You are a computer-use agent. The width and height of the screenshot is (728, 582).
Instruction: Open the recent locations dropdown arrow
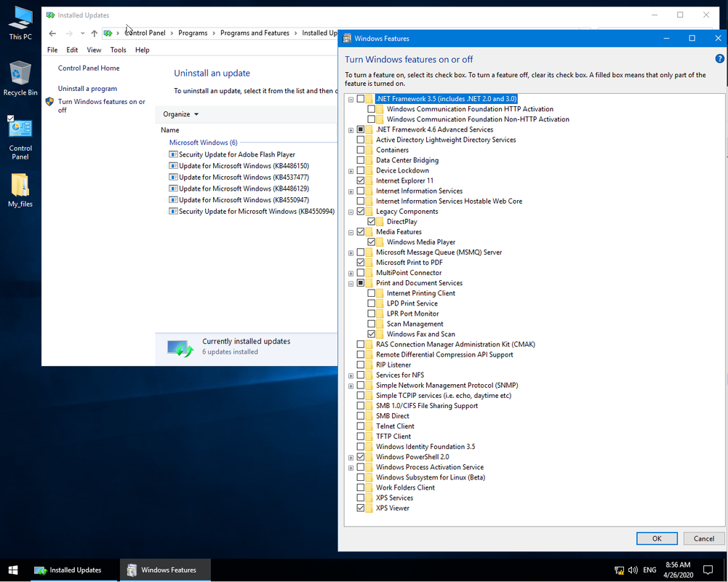coord(82,33)
